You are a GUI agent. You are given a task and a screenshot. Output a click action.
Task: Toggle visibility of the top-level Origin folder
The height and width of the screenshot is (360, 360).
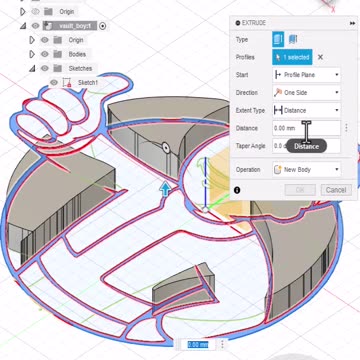35,12
